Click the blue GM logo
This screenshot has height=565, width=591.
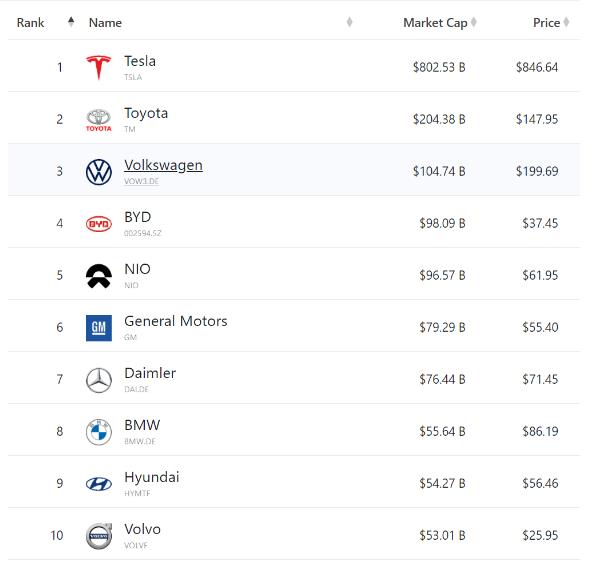click(x=99, y=328)
